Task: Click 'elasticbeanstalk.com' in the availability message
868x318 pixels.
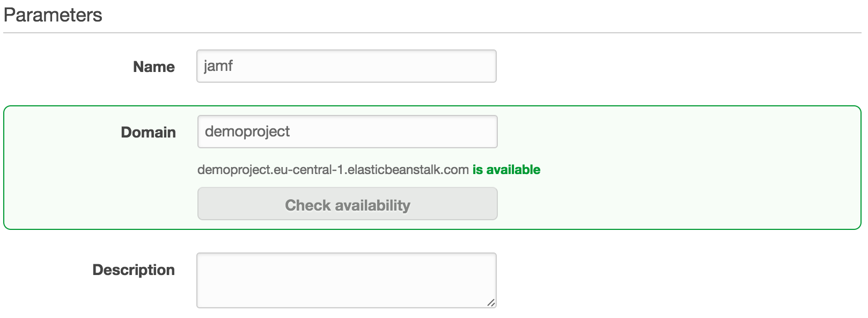Action: click(408, 170)
